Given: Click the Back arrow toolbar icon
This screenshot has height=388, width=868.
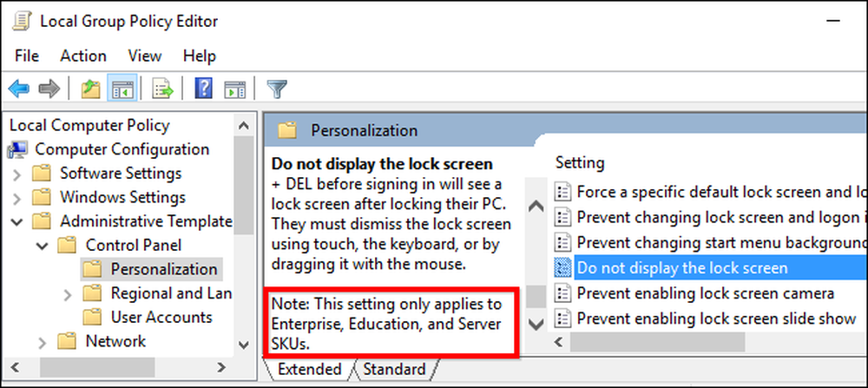Looking at the screenshot, I should 19,88.
